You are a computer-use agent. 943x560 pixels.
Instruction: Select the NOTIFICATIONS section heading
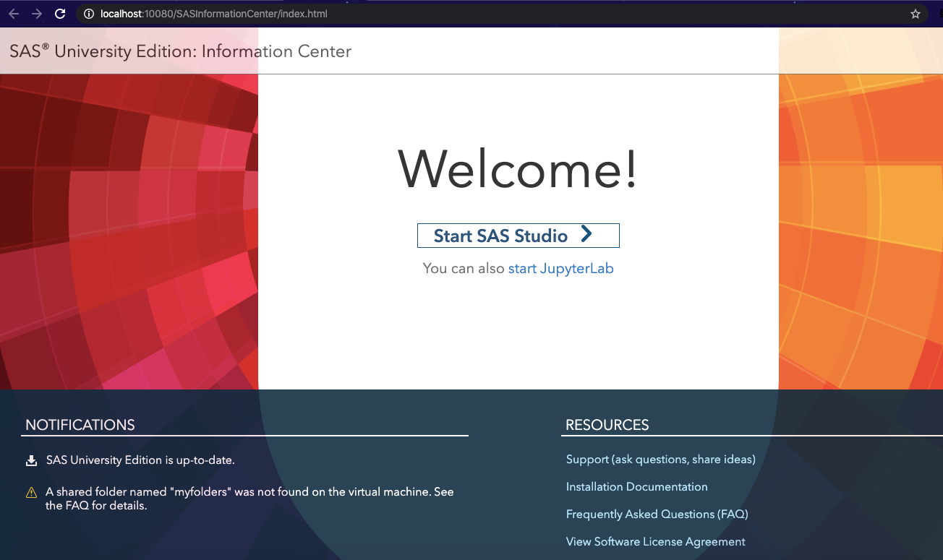point(80,425)
